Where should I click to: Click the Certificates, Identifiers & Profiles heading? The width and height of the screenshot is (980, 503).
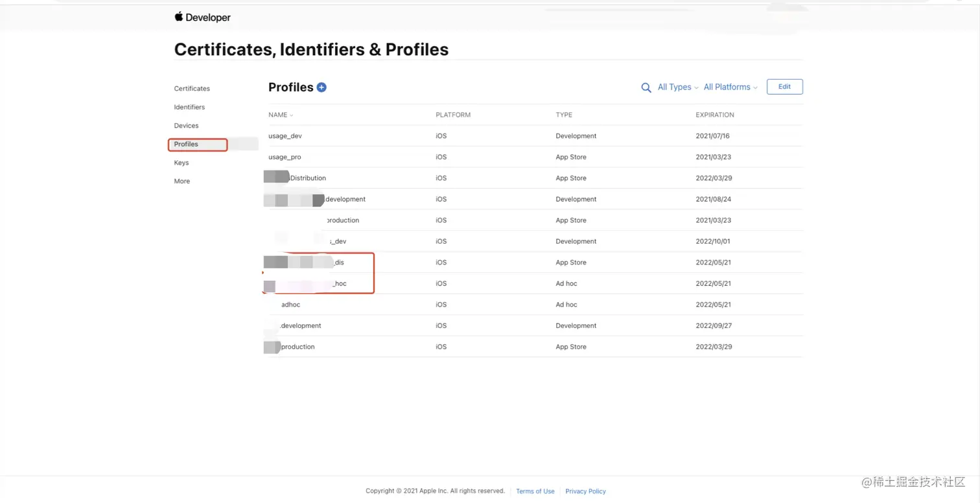tap(311, 49)
